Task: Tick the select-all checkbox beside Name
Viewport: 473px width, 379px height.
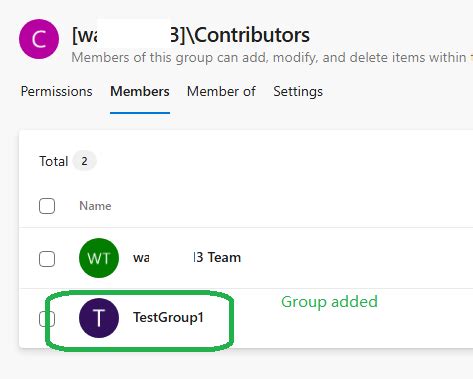Action: (x=47, y=206)
